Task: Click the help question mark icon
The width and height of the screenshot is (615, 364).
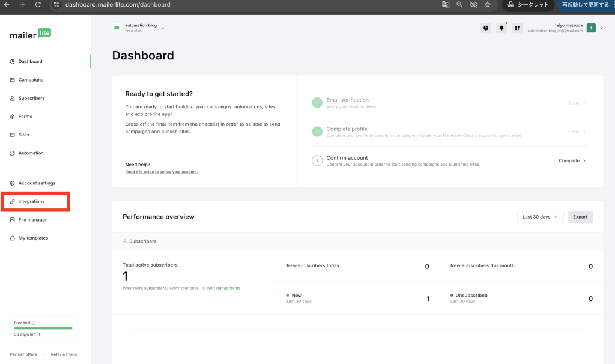Action: click(x=486, y=28)
